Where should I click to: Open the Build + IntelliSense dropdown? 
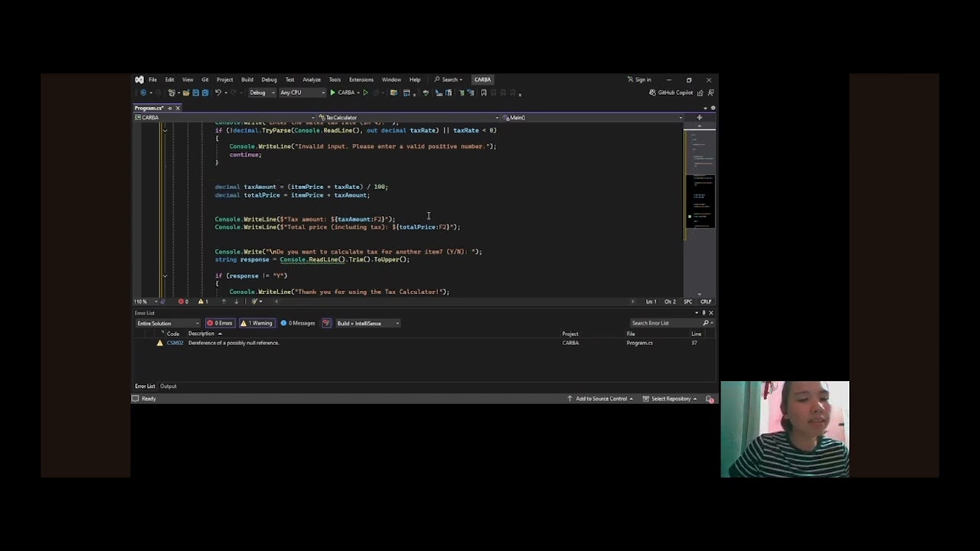click(367, 323)
